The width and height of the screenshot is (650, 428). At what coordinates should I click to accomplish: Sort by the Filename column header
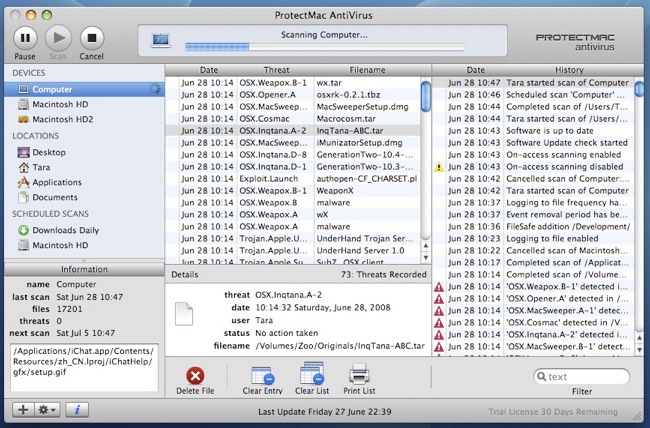(367, 70)
